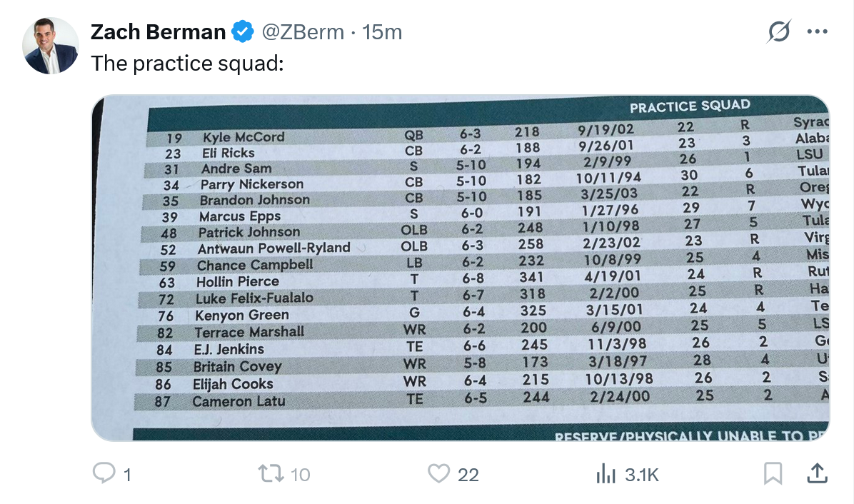This screenshot has width=854, height=504.
Task: Click the blue verified checkmark badge
Action: click(244, 32)
